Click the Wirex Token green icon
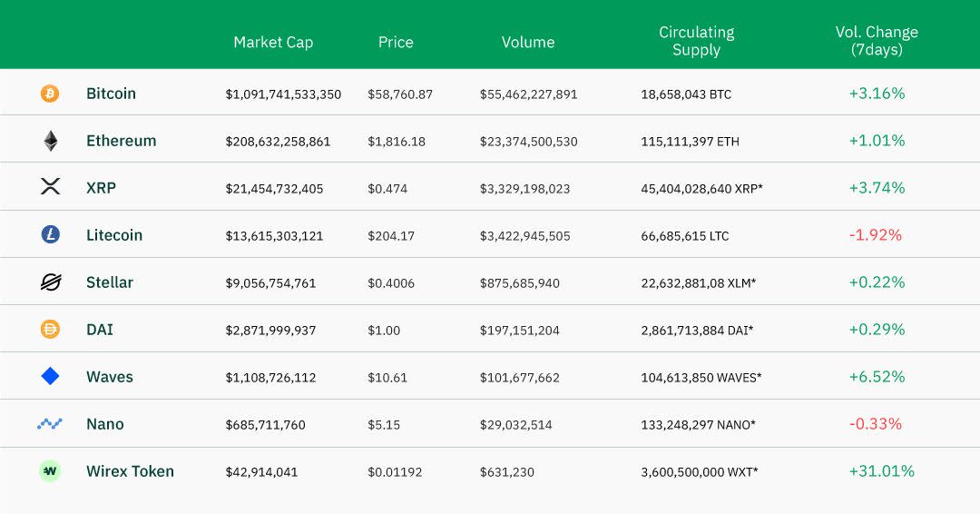The width and height of the screenshot is (980, 514). [50, 470]
